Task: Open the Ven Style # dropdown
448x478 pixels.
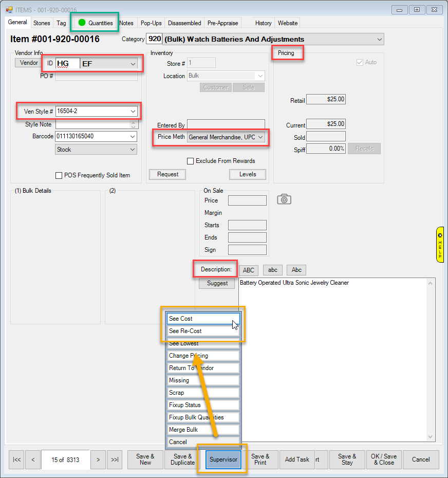Action: tap(133, 111)
